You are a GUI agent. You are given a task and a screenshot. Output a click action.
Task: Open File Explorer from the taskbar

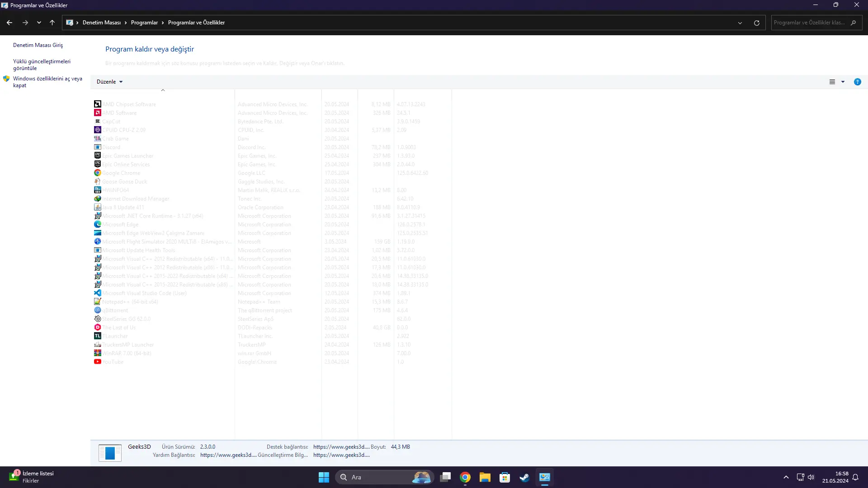tap(485, 477)
